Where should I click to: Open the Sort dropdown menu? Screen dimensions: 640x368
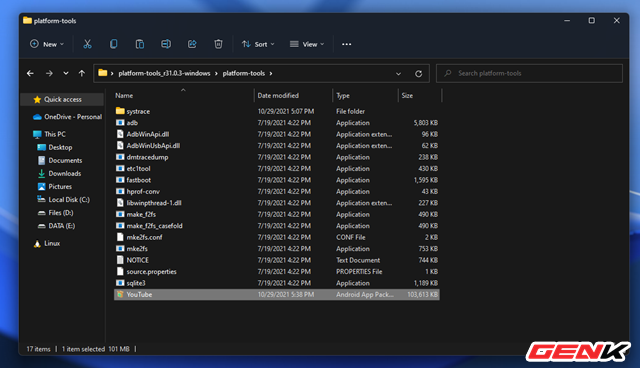(258, 44)
